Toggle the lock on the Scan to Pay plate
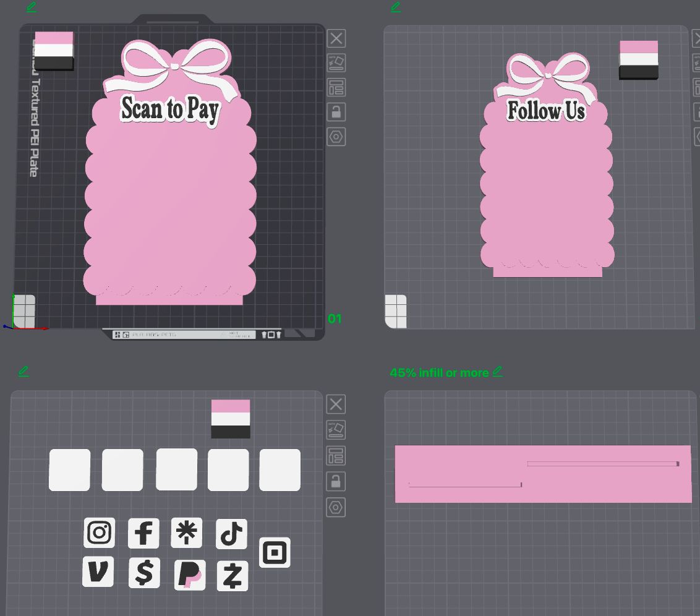Screen dimensions: 700x616 click(336, 112)
